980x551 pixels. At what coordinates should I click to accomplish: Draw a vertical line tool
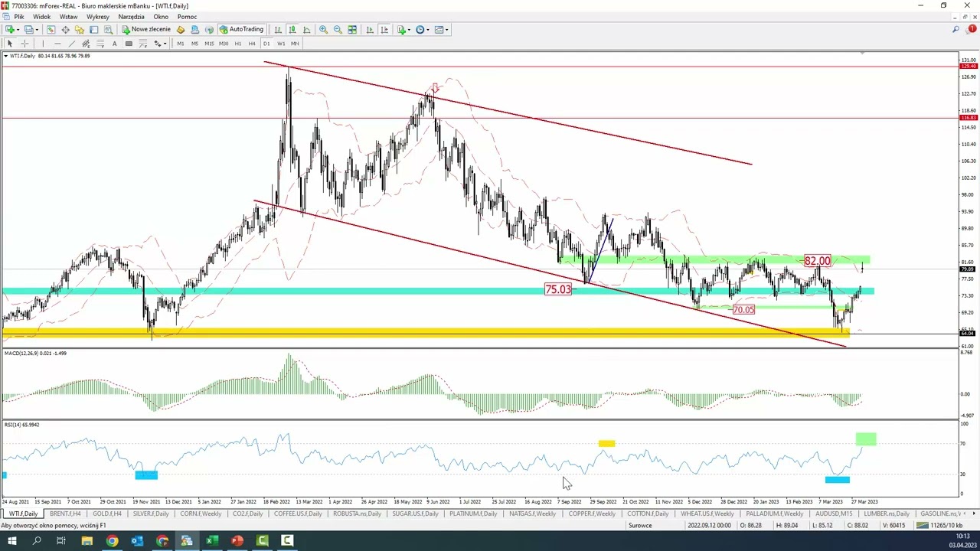43,44
